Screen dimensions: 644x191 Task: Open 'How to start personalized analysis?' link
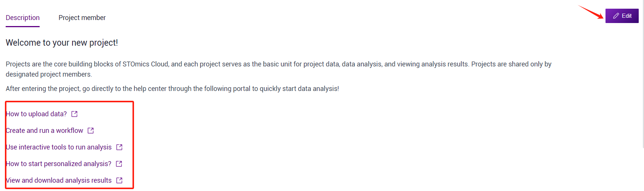(x=59, y=164)
